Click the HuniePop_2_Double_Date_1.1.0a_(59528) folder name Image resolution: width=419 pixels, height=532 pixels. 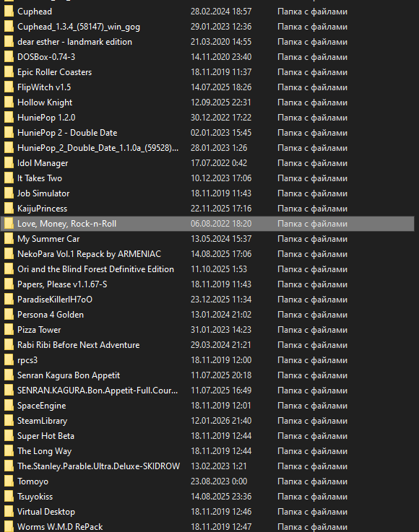coord(98,148)
